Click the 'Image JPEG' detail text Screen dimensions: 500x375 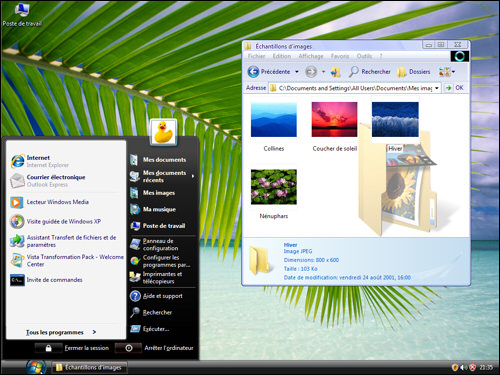click(x=298, y=251)
